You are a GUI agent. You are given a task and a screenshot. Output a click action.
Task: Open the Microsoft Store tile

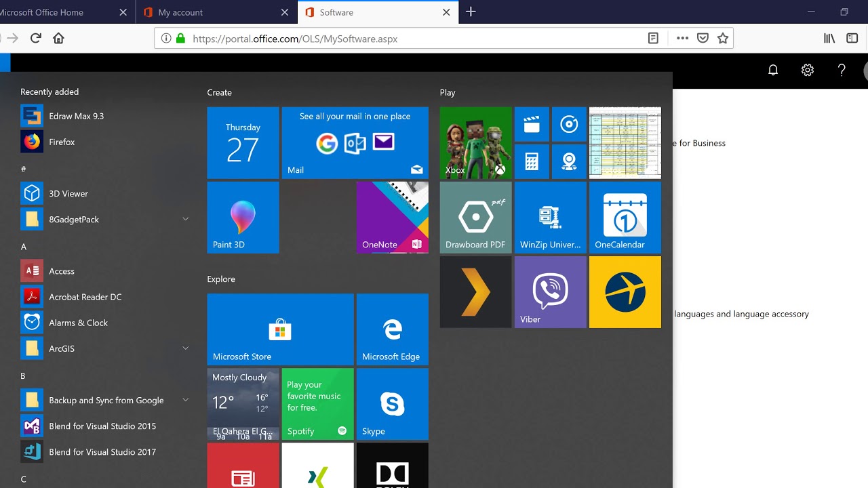281,329
